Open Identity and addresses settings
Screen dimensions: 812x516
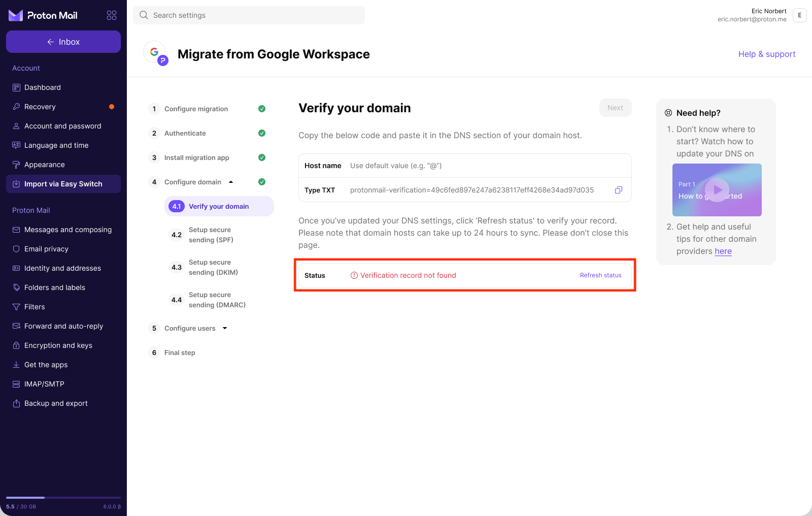[63, 268]
